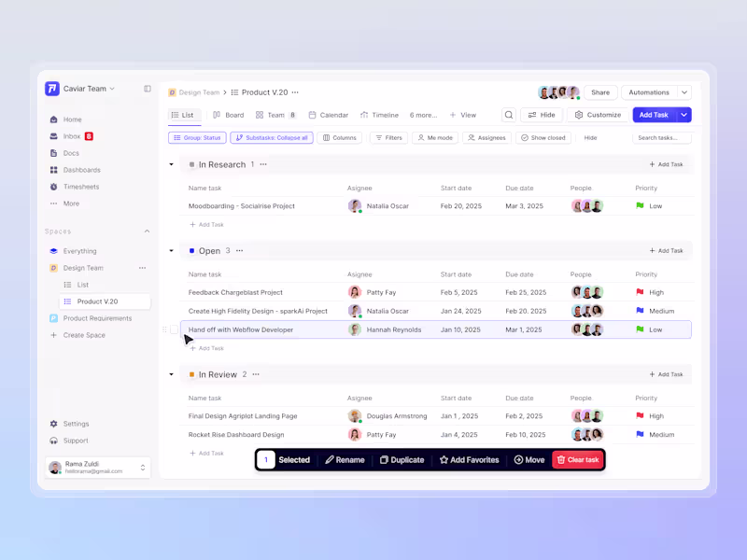Click the Search tasks input field

[659, 137]
